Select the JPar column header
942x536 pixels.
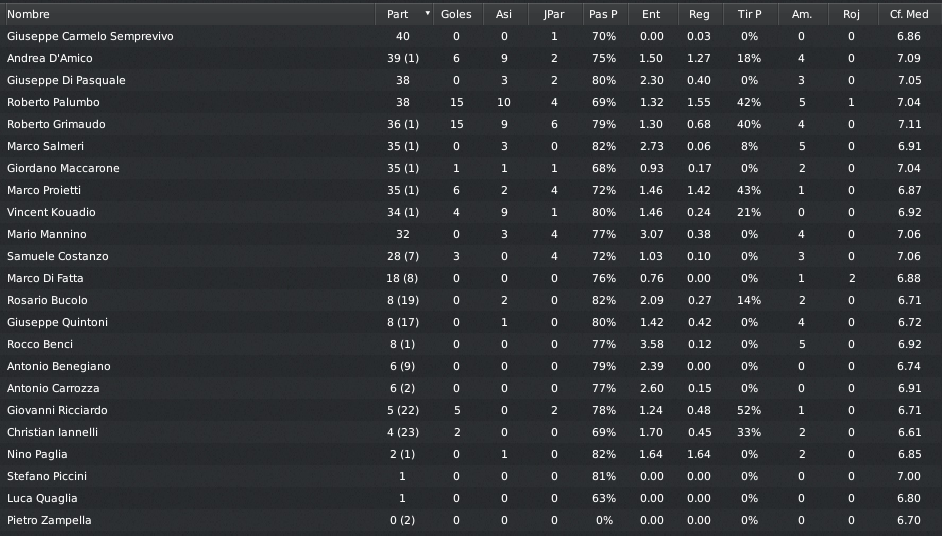[554, 14]
